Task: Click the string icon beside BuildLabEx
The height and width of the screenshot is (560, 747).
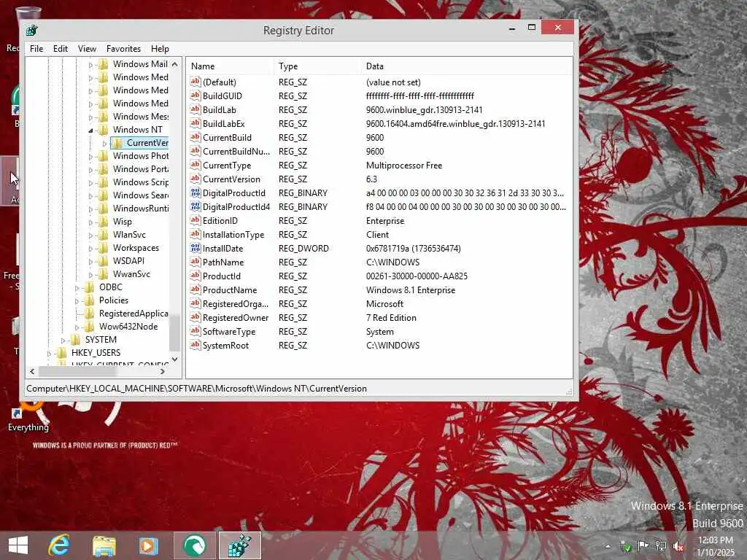Action: (x=196, y=123)
